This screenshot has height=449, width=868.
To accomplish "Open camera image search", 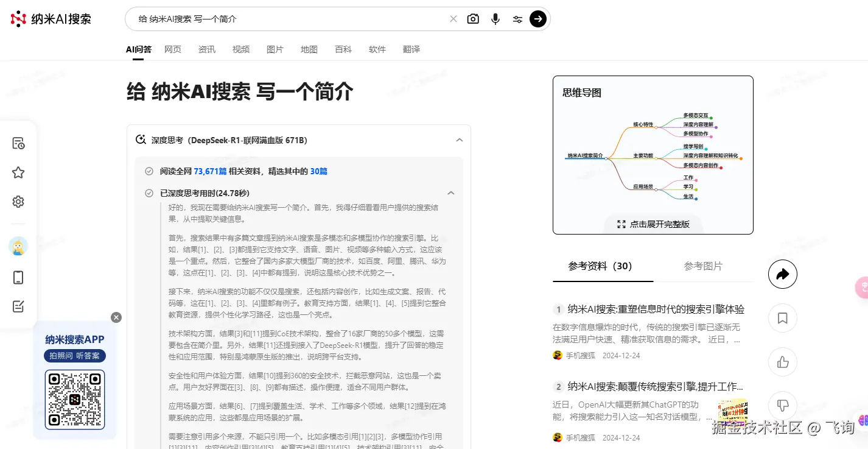I will coord(473,19).
